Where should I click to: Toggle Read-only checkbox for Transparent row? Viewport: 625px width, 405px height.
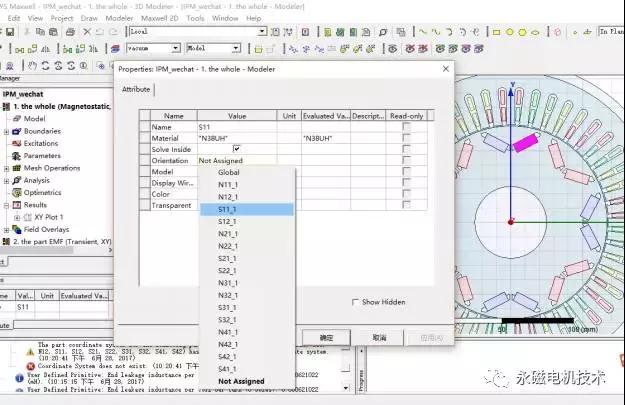406,204
